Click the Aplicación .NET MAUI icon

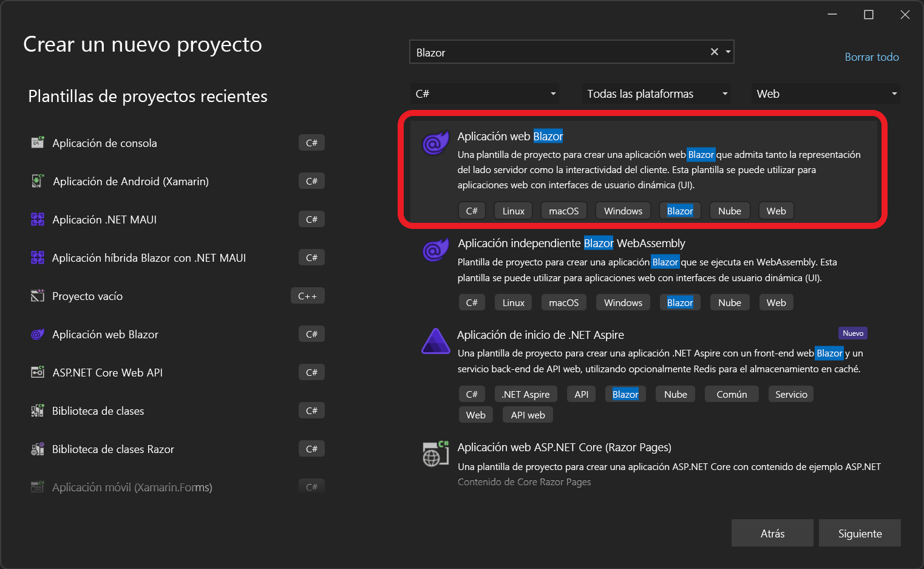point(38,219)
